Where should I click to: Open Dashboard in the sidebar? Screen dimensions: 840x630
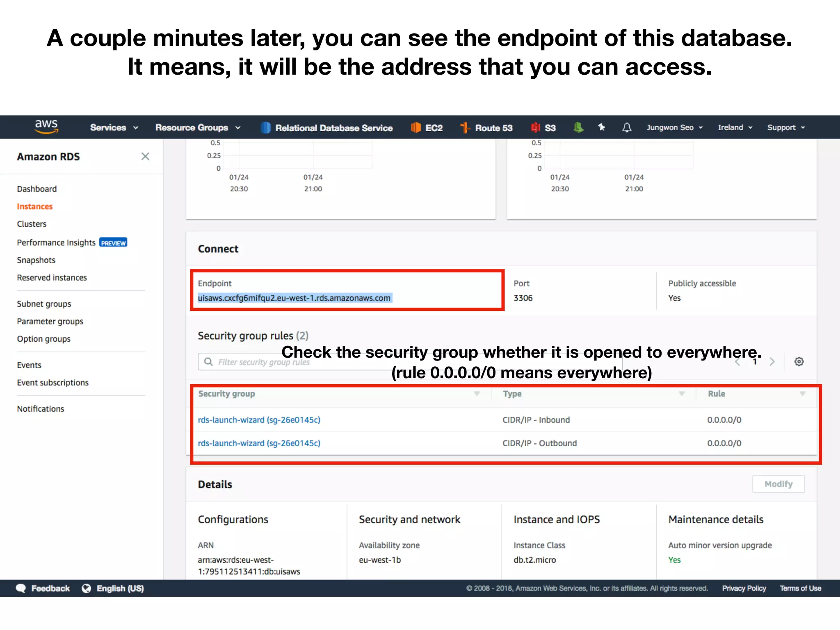tap(37, 189)
